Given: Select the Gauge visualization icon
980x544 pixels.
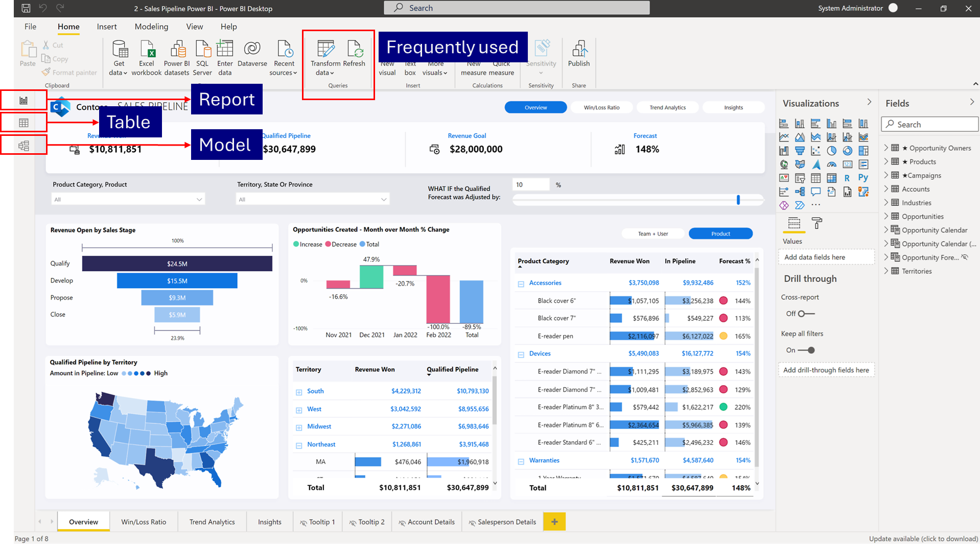Looking at the screenshot, I should 832,164.
